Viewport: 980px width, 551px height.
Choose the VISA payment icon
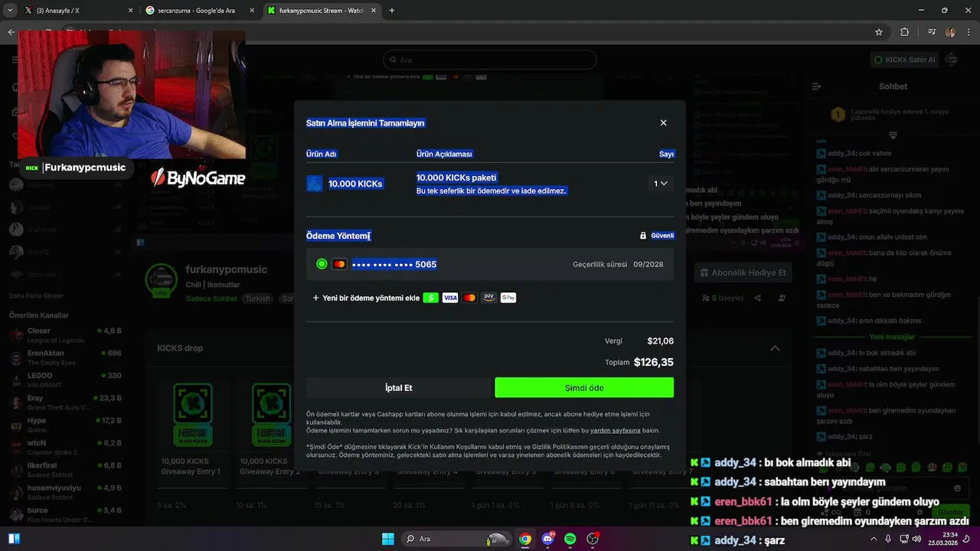pyautogui.click(x=450, y=298)
